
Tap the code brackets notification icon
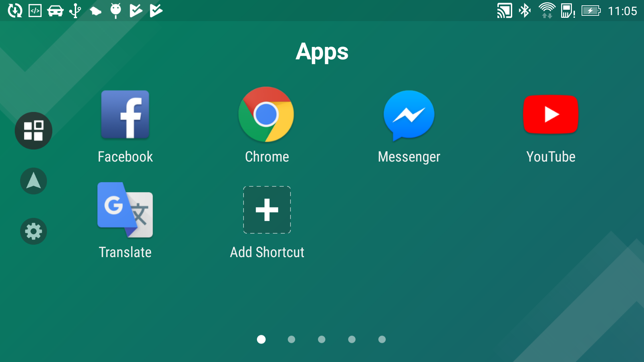tap(35, 11)
